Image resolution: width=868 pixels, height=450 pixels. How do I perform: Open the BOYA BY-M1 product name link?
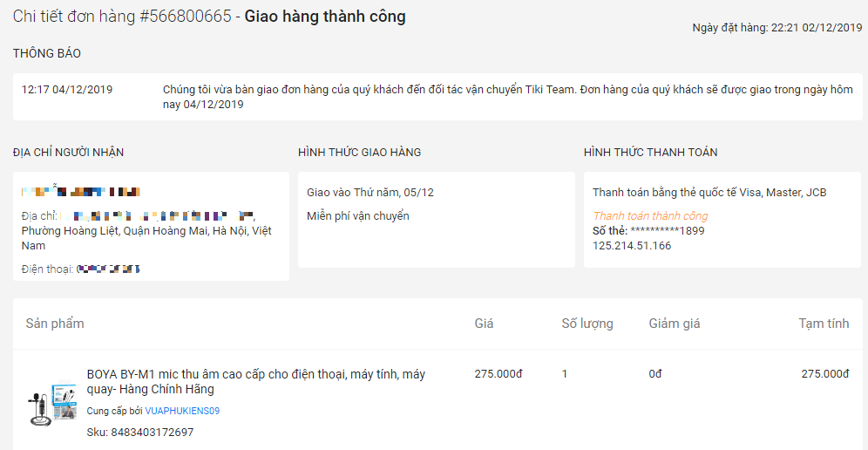pyautogui.click(x=255, y=382)
